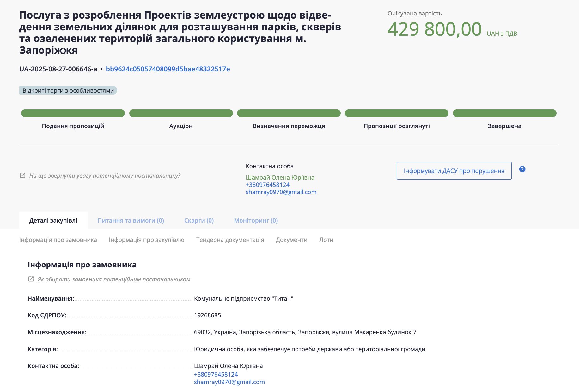Open the "Скарги (0)" tab
Screen dimensions: 579x392
pyautogui.click(x=198, y=220)
